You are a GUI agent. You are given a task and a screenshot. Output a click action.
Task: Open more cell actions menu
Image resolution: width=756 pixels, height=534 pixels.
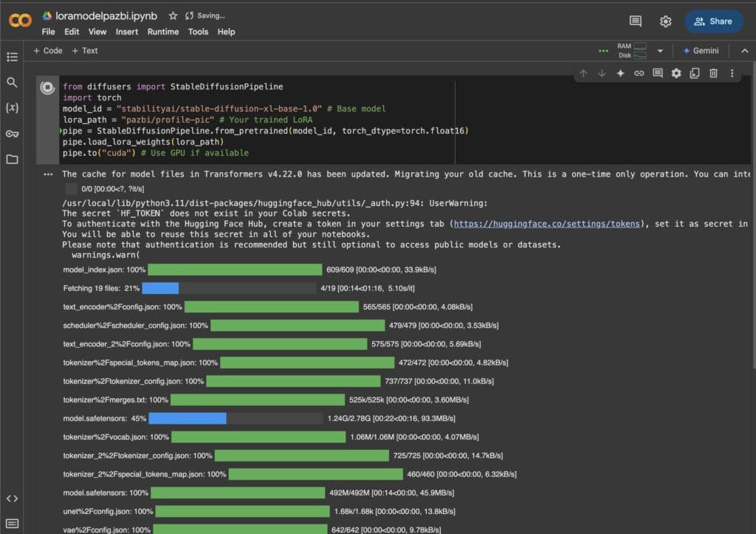tap(732, 73)
